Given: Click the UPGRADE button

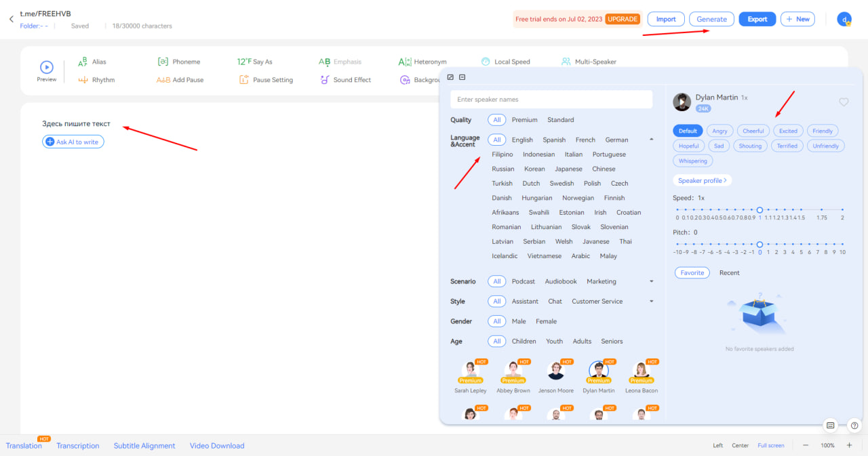Looking at the screenshot, I should point(623,19).
